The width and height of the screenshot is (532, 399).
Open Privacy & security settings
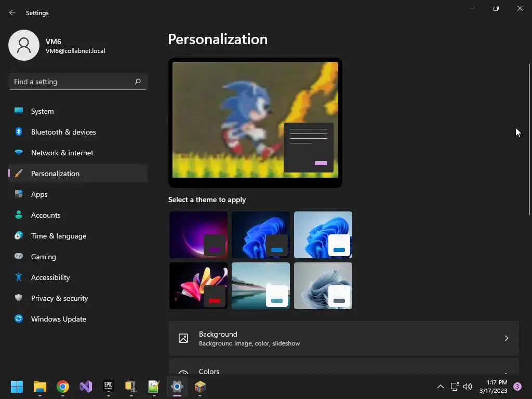[x=78, y=298]
